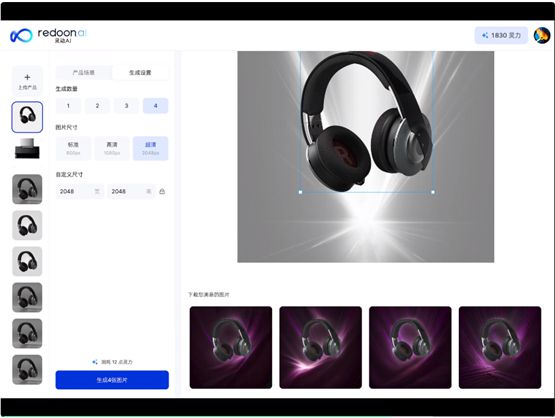The image size is (555, 418).
Task: Switch to the generation settings tab
Action: [x=140, y=73]
